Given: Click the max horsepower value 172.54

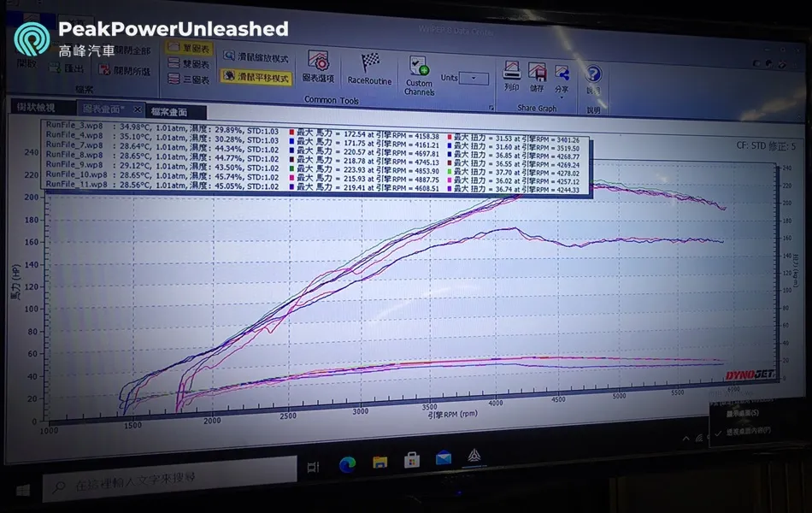Looking at the screenshot, I should tap(354, 135).
